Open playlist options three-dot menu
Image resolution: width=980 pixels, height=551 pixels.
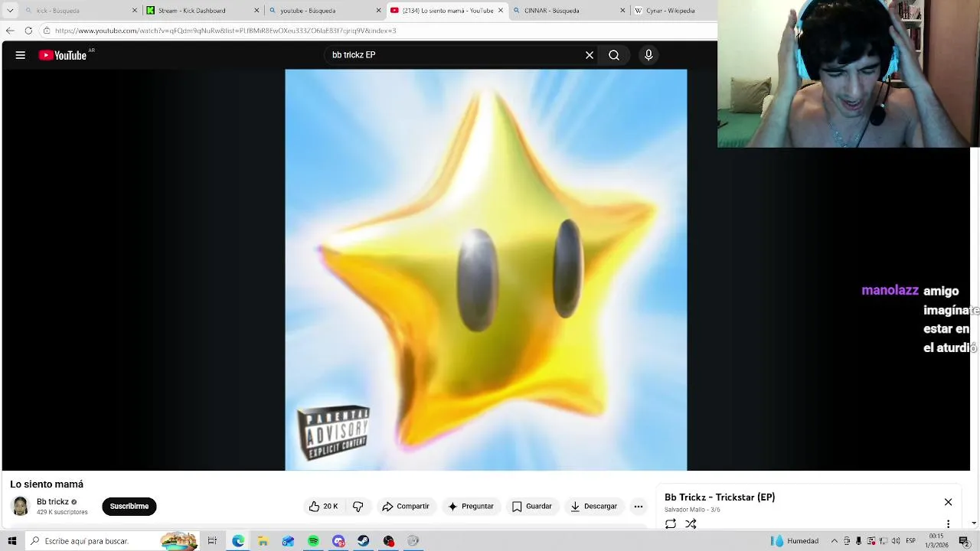pos(948,524)
